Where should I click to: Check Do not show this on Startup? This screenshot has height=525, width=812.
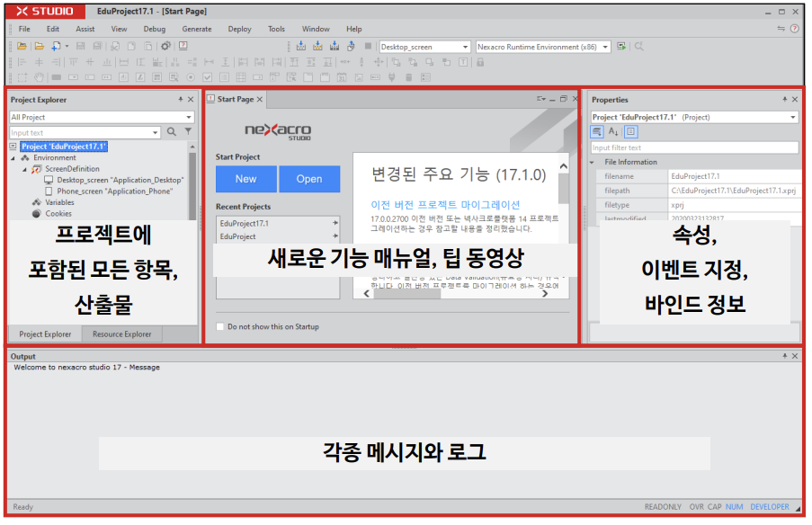(x=220, y=326)
